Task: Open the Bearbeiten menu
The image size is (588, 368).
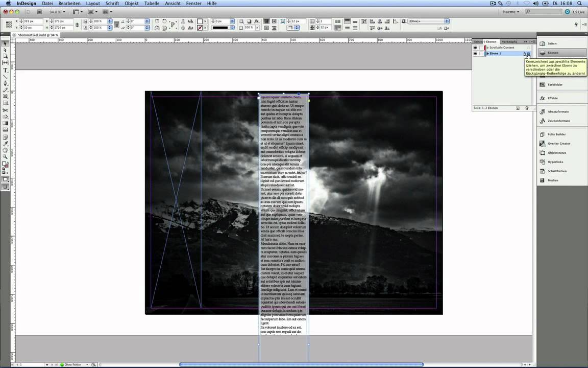Action: [69, 4]
